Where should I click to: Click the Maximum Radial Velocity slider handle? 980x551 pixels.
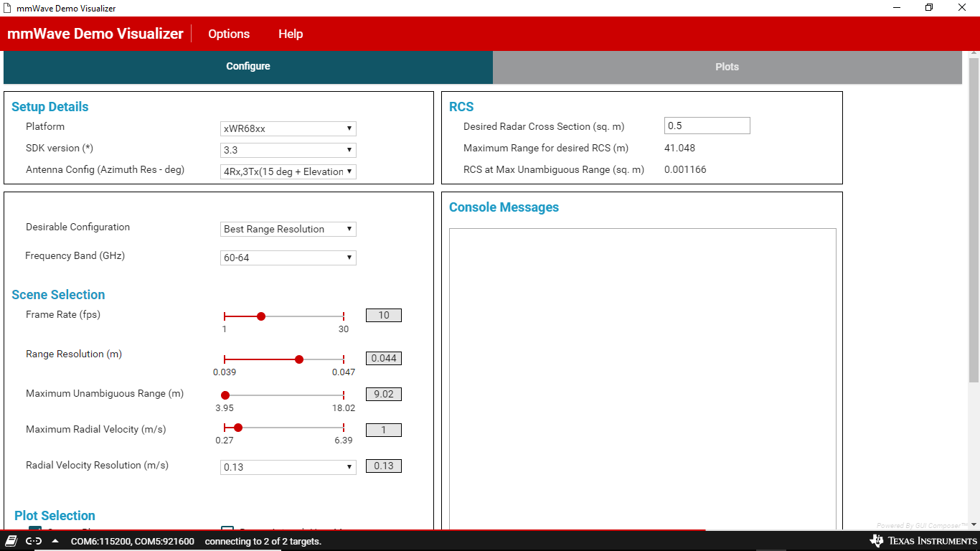[238, 428]
